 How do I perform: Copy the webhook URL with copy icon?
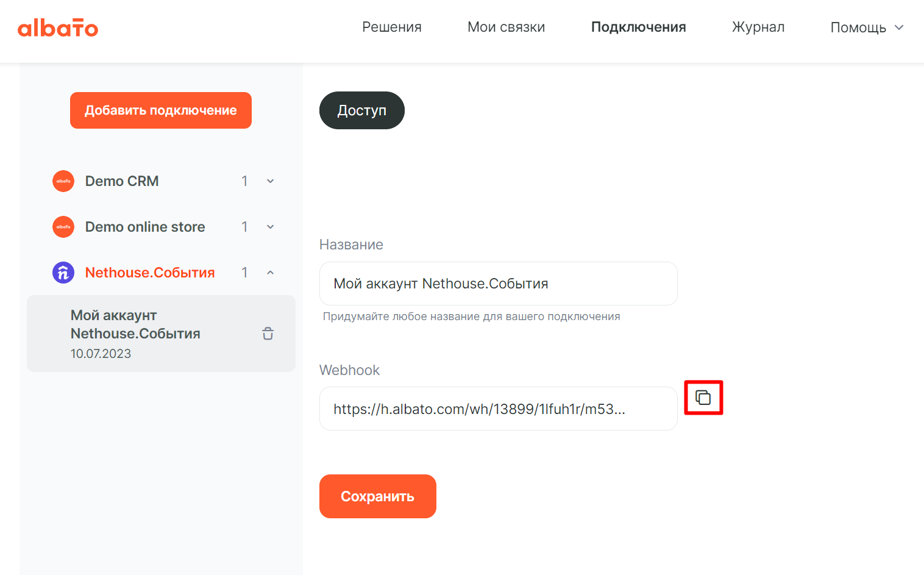(x=703, y=398)
